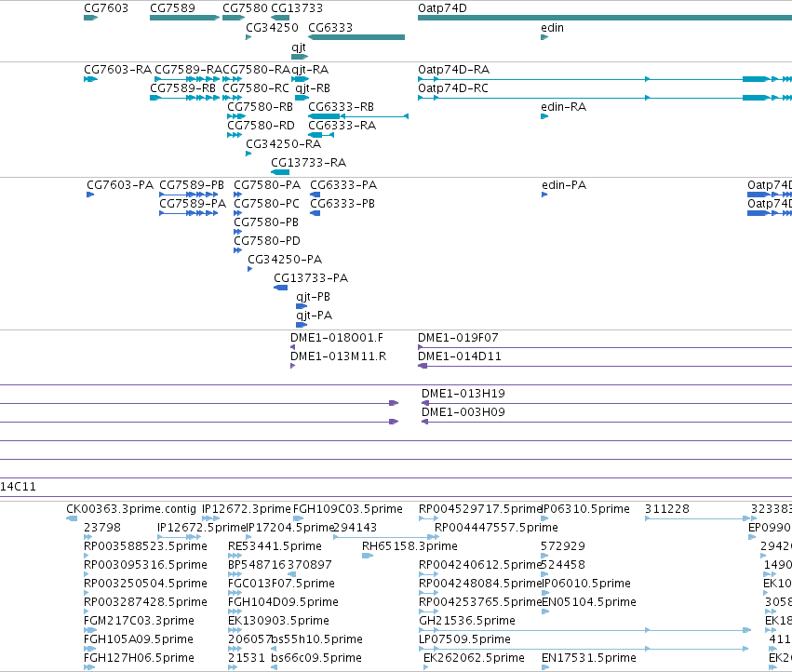Select BAC clone DME1-003H09
This screenshot has height=672, width=792.
[607, 422]
